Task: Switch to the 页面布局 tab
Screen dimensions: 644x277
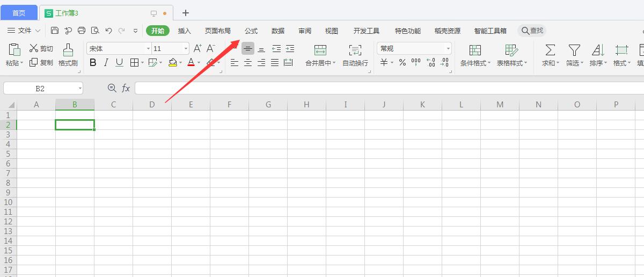Action: coord(218,31)
